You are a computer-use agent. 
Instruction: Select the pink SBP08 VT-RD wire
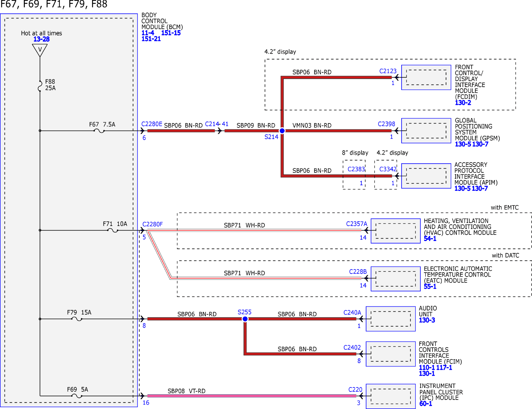[x=252, y=396]
